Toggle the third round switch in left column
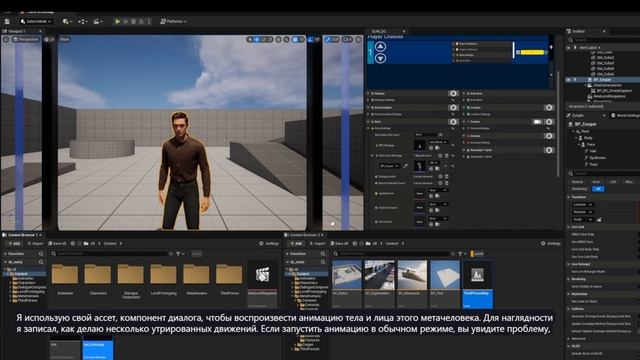 tap(453, 122)
